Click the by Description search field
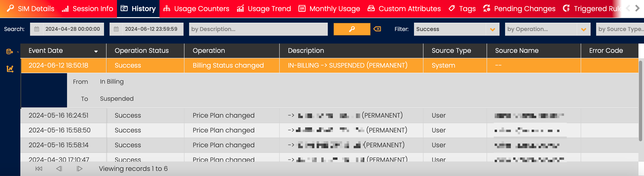The width and height of the screenshot is (644, 176). 258,29
